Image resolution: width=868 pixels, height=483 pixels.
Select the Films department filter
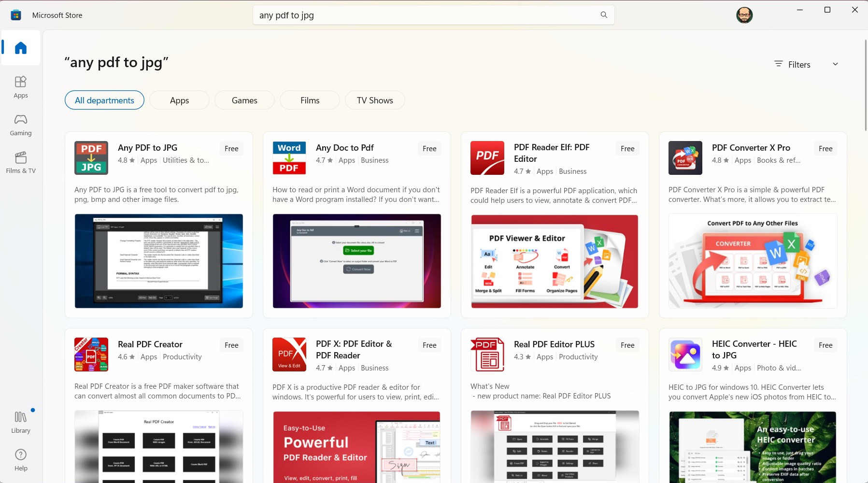point(310,100)
